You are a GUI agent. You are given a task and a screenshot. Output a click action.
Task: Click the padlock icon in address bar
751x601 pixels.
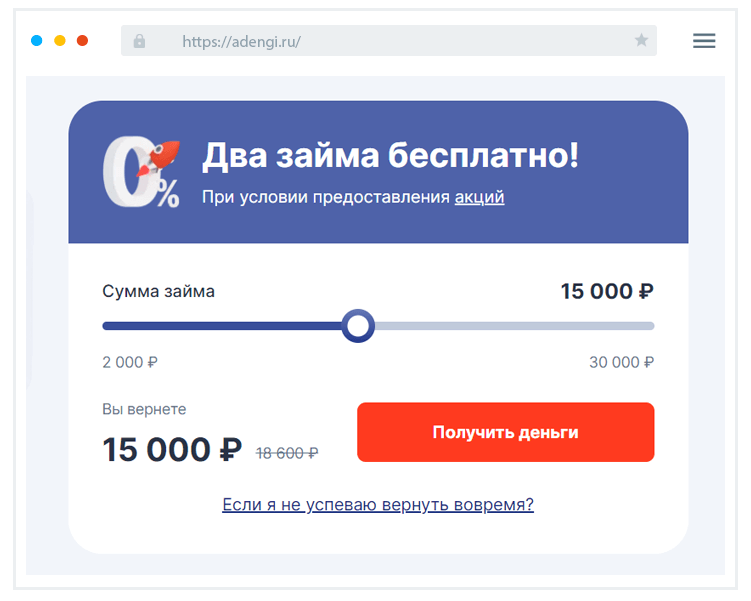pos(139,41)
